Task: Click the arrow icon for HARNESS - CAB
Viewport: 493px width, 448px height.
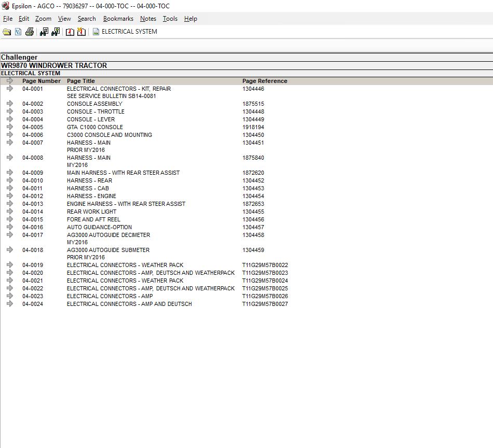Action: click(10, 188)
